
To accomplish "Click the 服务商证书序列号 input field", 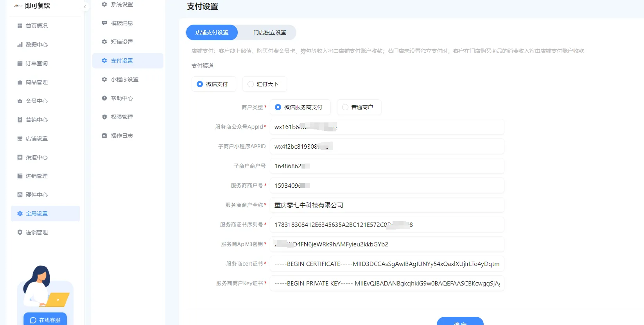I will [387, 224].
